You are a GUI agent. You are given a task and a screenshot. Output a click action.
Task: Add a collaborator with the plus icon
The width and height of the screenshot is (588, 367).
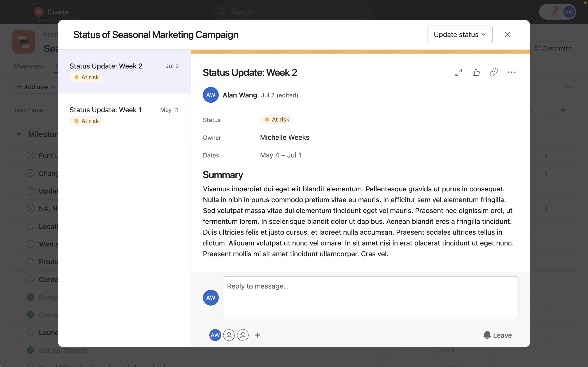(257, 335)
